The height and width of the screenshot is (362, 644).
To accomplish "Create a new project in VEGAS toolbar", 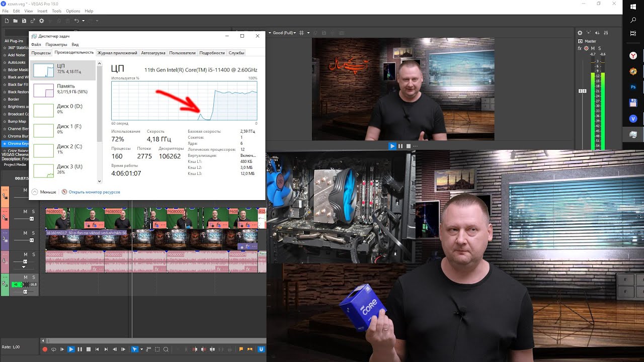I will click(x=7, y=21).
